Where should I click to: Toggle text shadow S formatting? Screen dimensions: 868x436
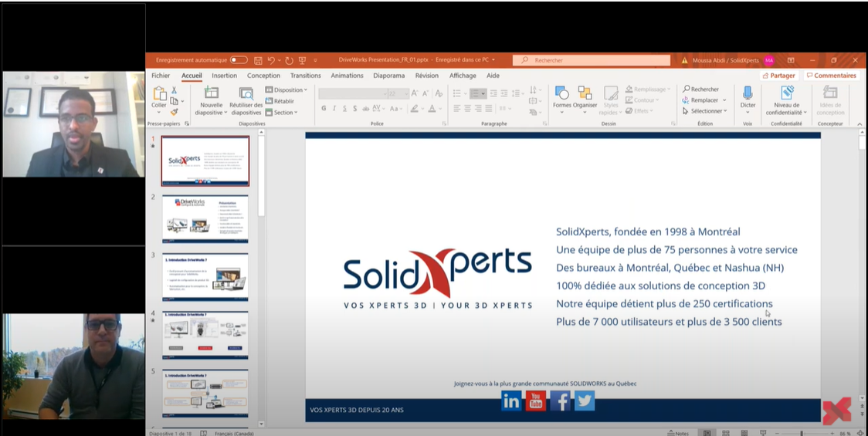coord(354,109)
